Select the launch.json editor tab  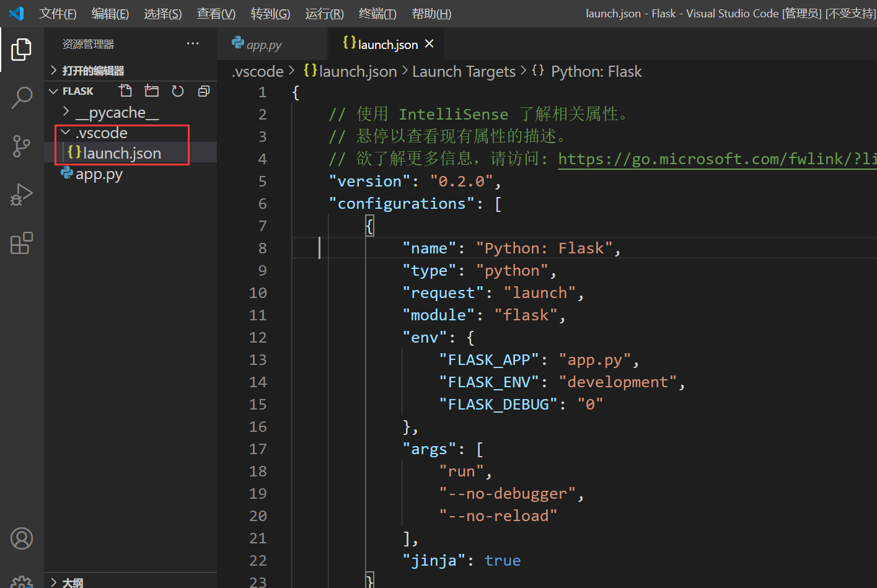point(386,44)
